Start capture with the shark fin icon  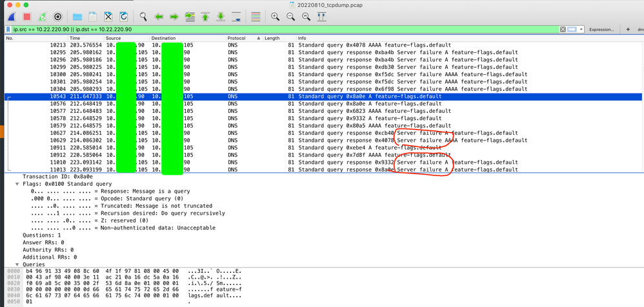point(11,17)
